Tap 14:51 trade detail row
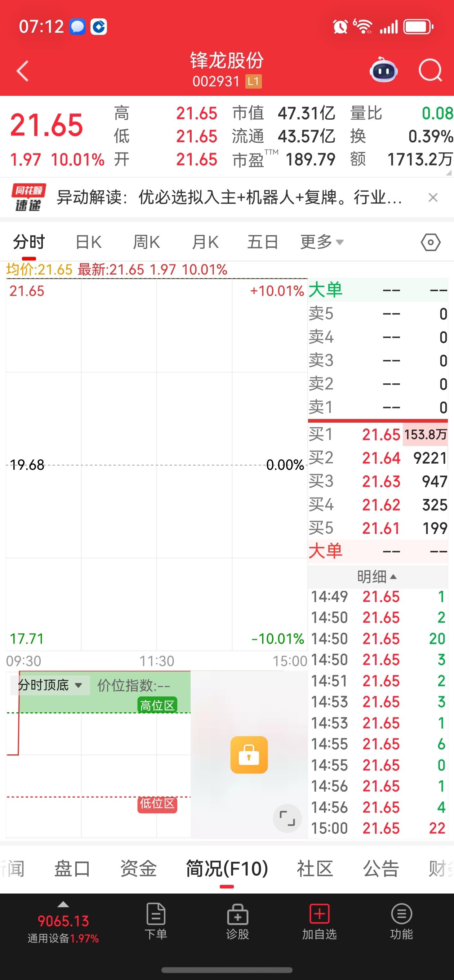Viewport: 454px width, 980px height. [x=378, y=681]
